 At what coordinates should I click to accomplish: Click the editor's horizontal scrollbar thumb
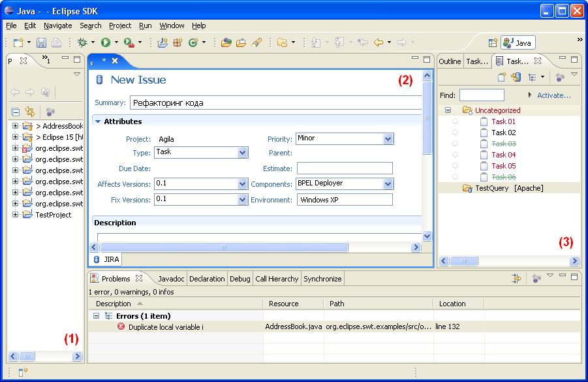point(224,247)
